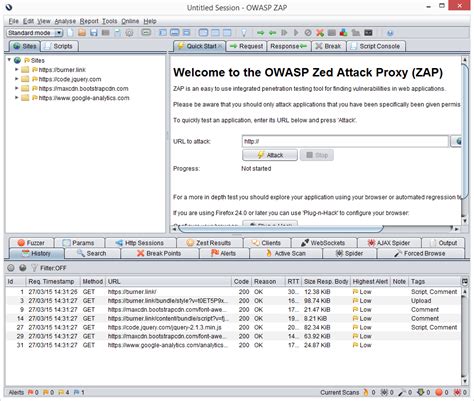Viewport: 474px width, 401px height.
Task: Click the session options gear icon
Action: point(129,33)
